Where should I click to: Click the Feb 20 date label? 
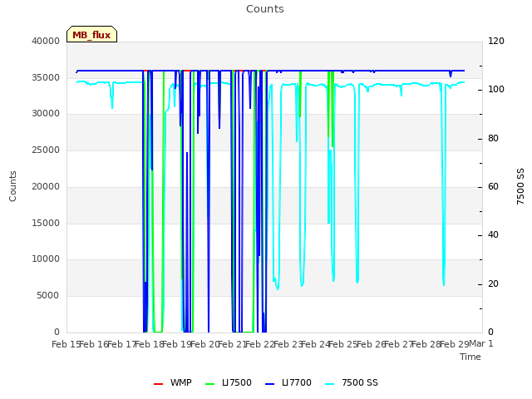204,344
